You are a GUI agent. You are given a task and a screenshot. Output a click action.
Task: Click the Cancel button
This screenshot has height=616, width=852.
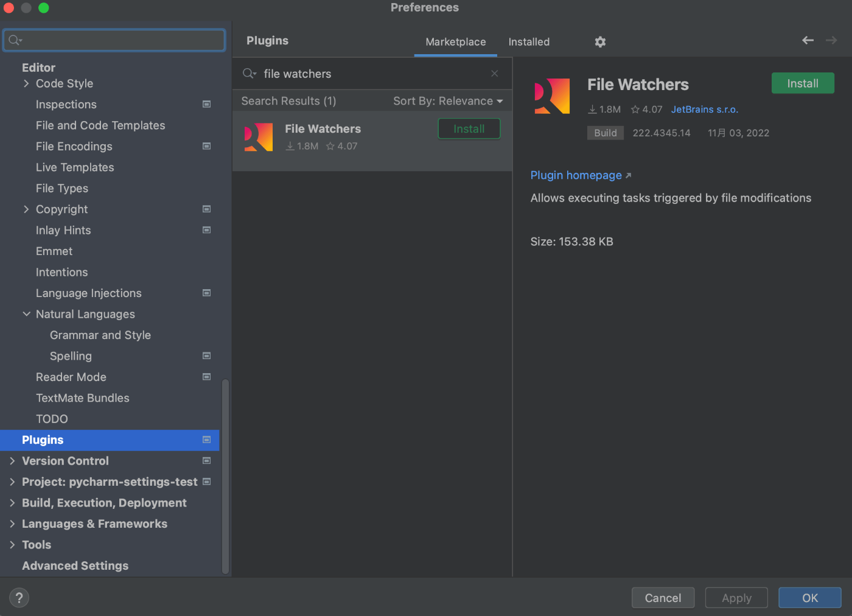pyautogui.click(x=663, y=598)
